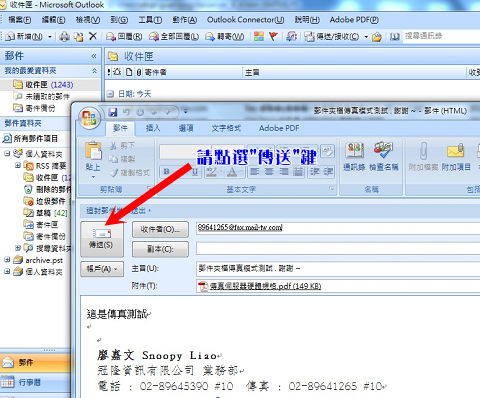Click the 複製格式 format painter
This screenshot has width=480, height=398.
pos(130,173)
